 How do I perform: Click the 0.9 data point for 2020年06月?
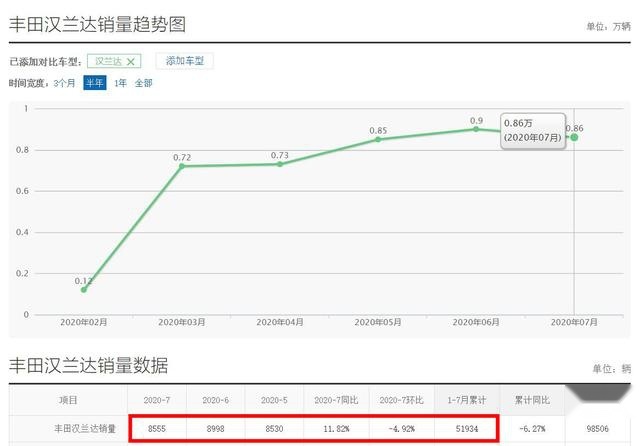pos(476,129)
